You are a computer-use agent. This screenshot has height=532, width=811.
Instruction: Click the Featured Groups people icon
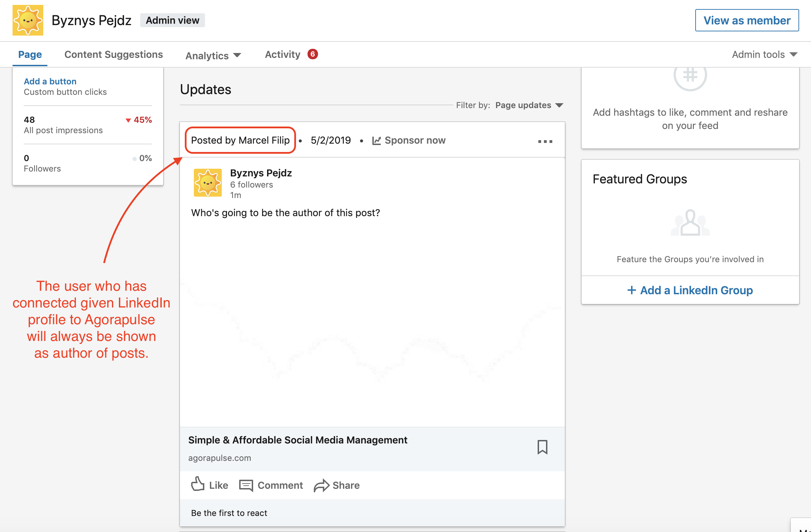tap(690, 222)
